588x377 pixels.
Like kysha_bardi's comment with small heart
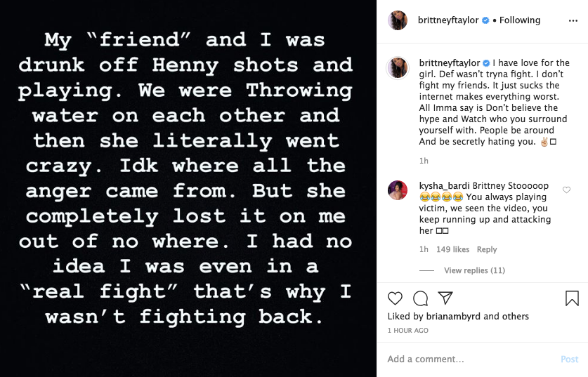566,190
